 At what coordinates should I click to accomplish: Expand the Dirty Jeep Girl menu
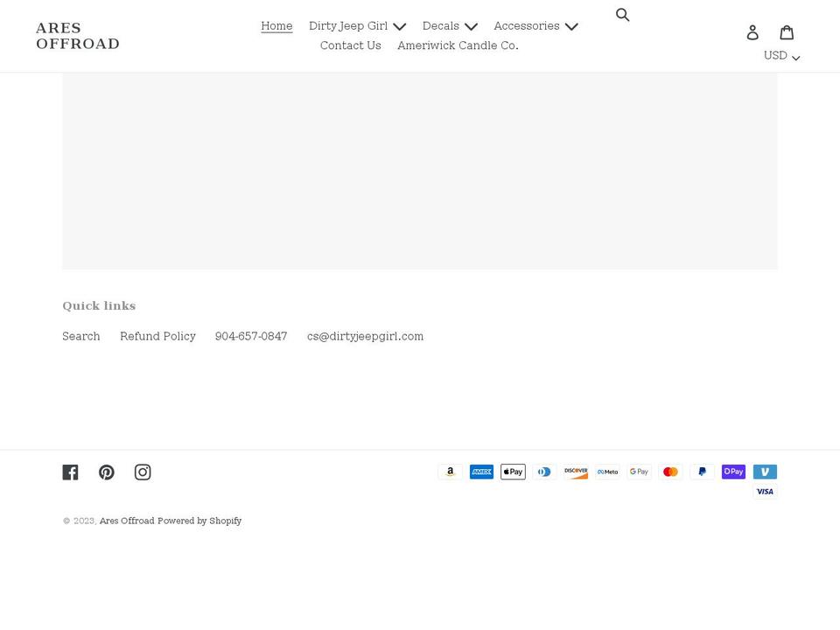point(357,25)
